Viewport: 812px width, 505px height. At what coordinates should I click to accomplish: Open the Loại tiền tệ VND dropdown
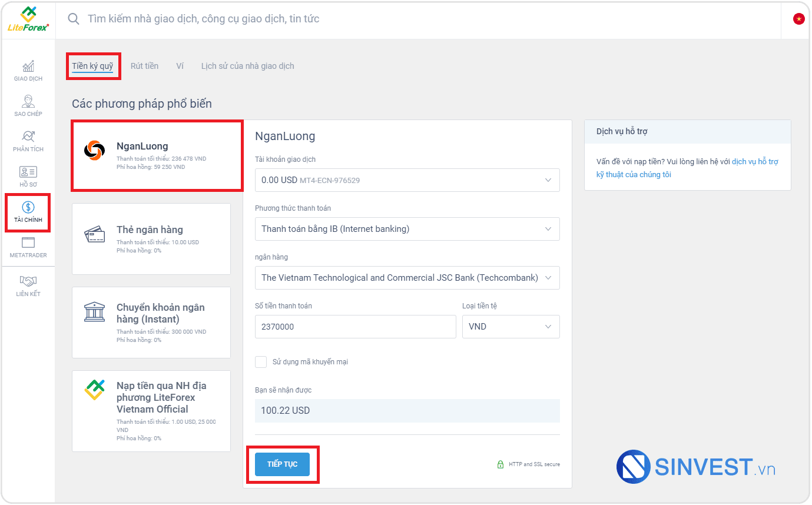511,327
